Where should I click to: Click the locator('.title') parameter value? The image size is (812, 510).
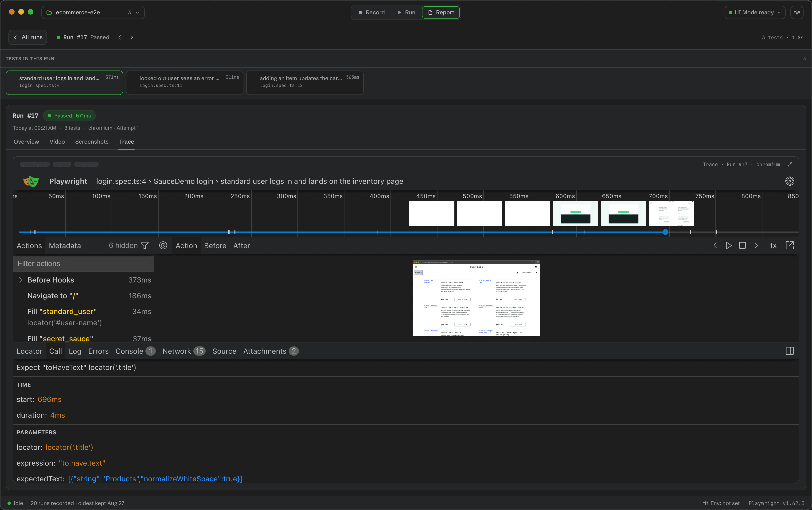69,447
